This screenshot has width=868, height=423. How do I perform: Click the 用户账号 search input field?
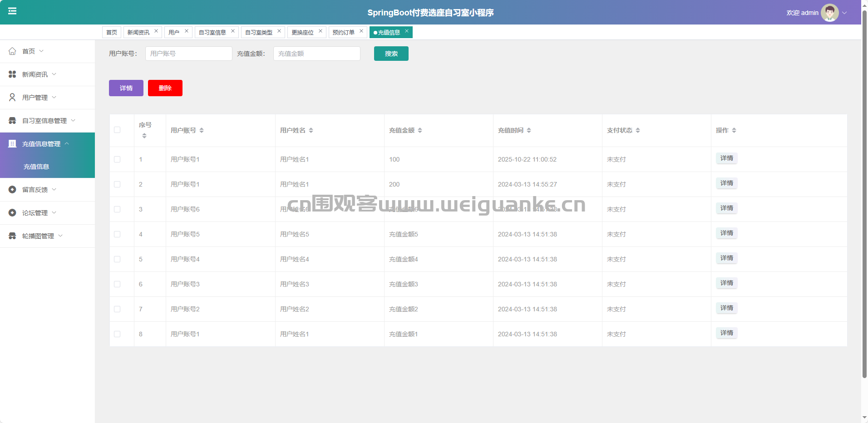[188, 54]
